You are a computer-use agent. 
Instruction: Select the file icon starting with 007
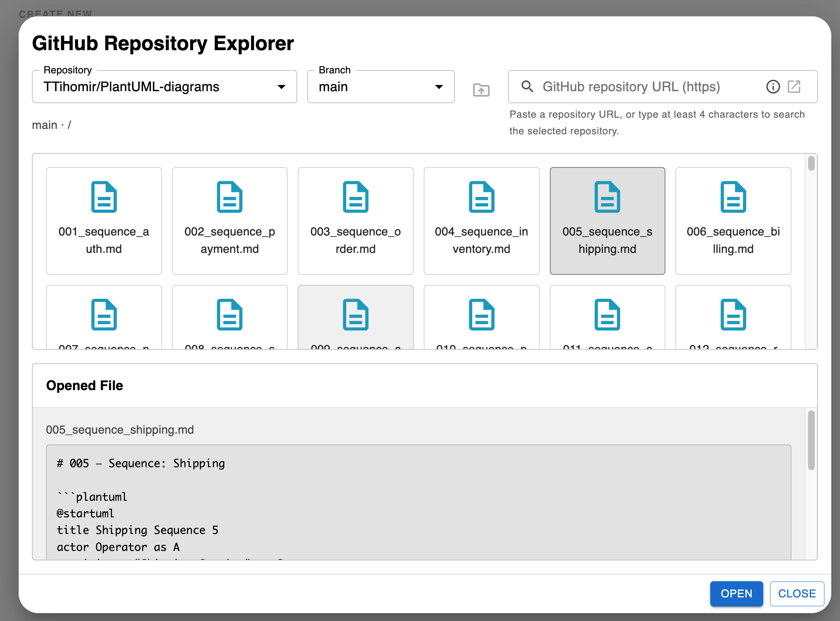(104, 315)
